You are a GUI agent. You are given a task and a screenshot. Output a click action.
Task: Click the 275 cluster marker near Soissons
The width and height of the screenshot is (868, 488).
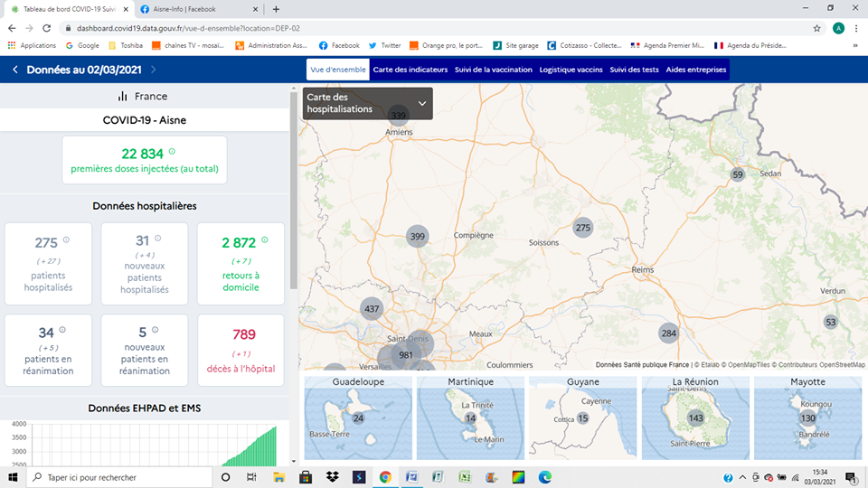pyautogui.click(x=583, y=228)
